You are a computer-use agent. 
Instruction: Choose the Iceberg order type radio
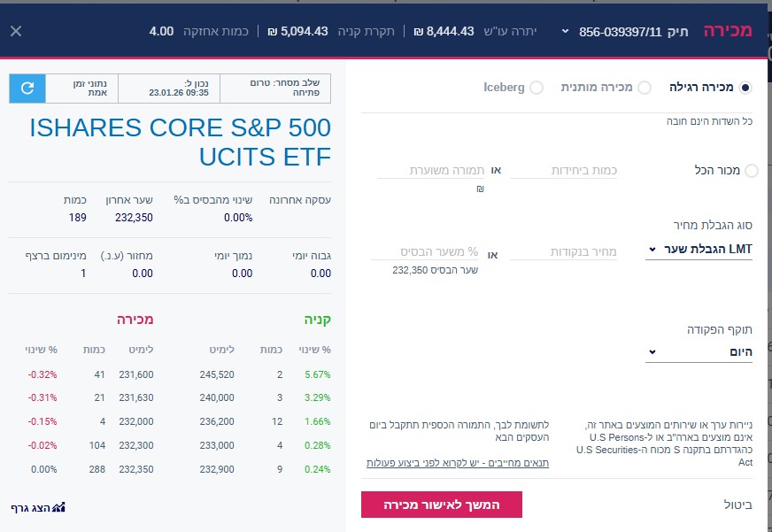(536, 88)
